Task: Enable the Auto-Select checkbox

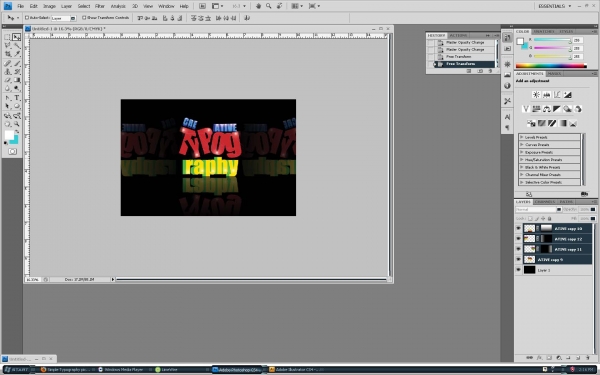Action: [x=27, y=18]
